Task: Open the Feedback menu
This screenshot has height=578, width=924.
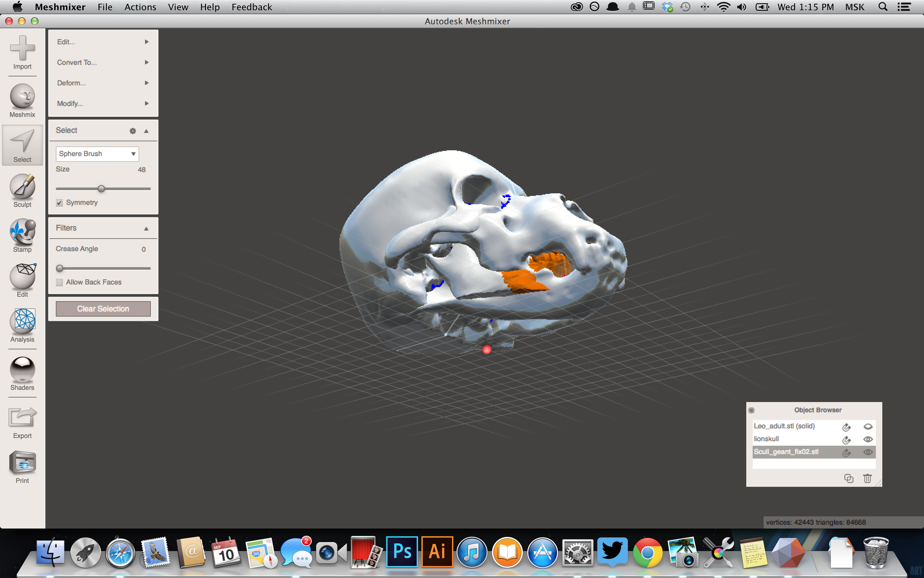Action: point(252,7)
